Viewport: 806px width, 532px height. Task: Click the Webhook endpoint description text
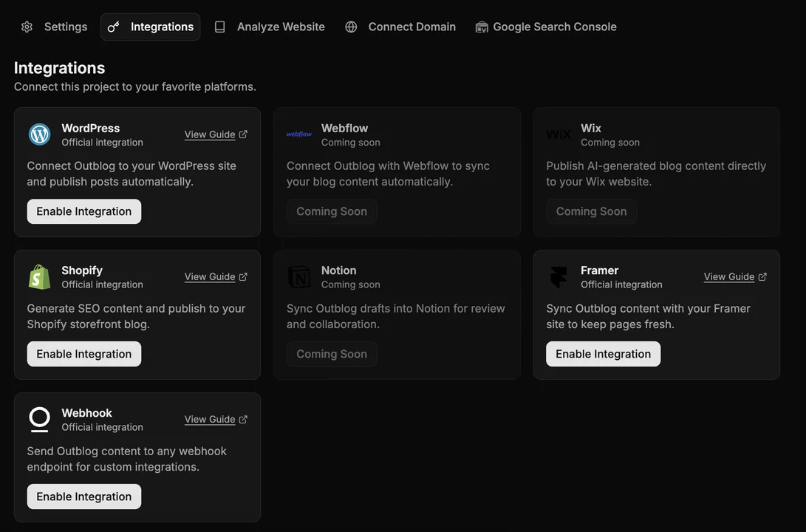[126, 459]
